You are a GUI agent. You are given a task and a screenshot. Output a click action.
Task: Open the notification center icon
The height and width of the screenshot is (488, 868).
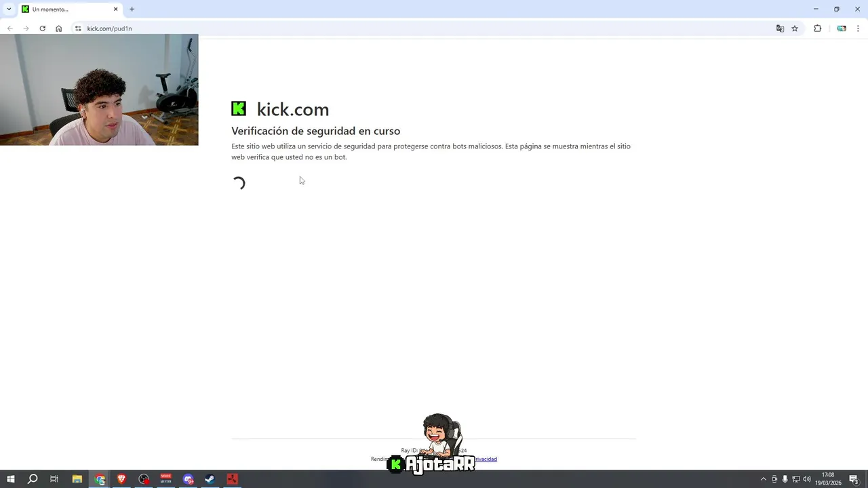(x=854, y=479)
